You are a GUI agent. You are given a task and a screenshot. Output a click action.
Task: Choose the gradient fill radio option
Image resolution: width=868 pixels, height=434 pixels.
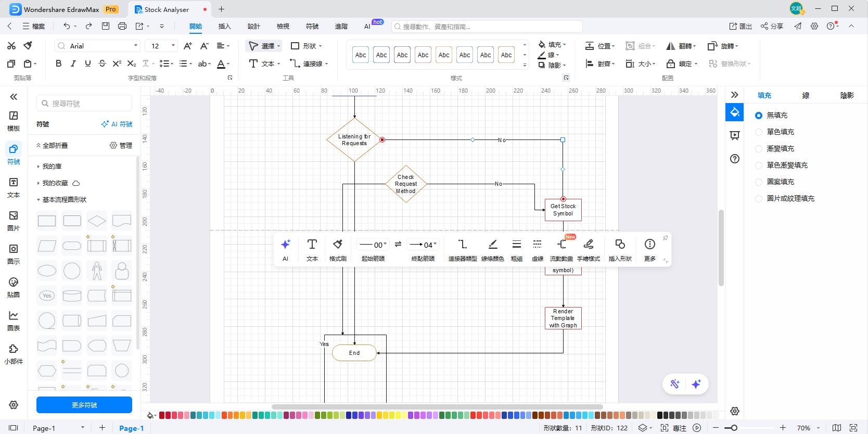(759, 149)
